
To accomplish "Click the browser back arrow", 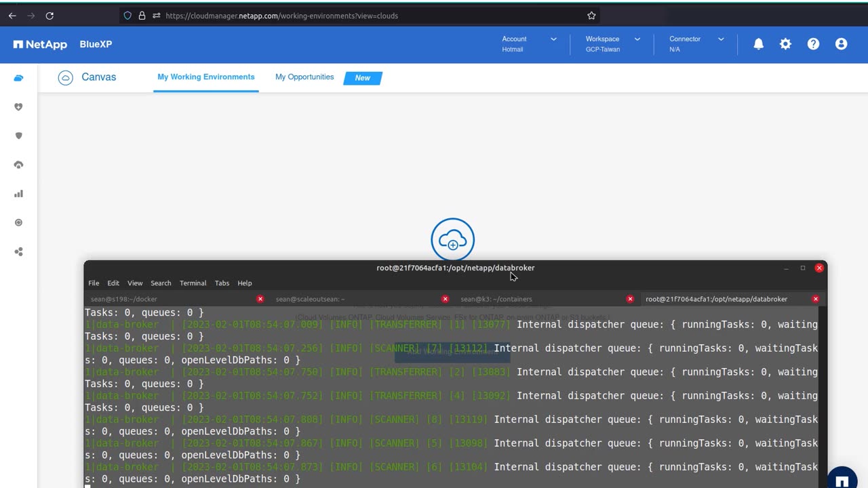I will 12,16.
